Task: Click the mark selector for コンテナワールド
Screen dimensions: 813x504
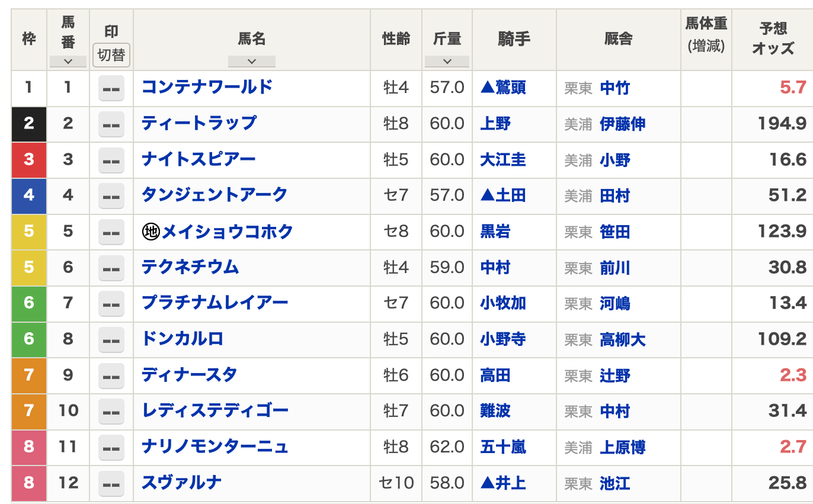Action: (x=111, y=88)
